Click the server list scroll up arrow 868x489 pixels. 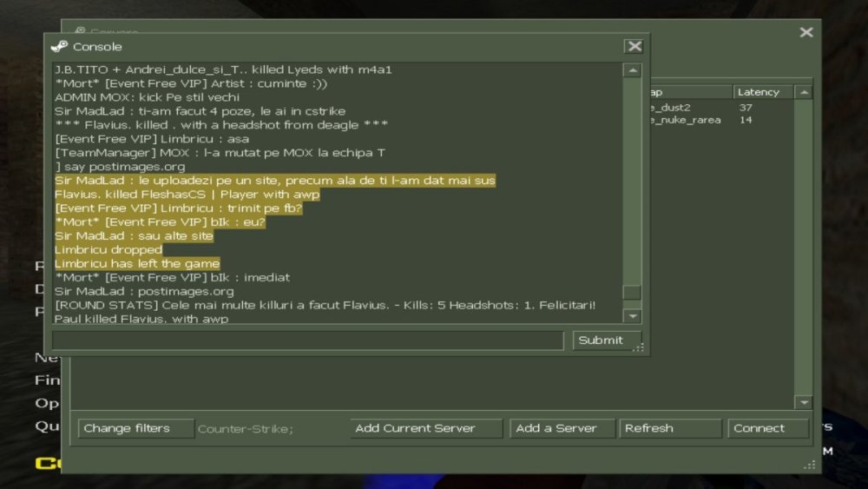[x=804, y=92]
